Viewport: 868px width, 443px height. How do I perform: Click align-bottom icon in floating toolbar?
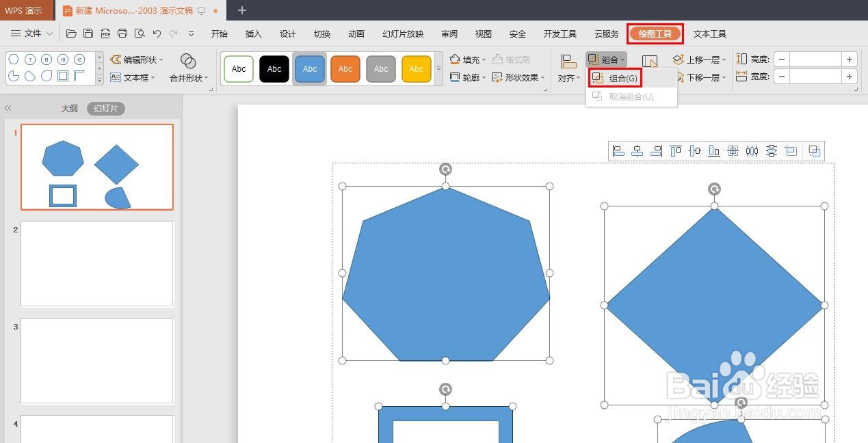pos(714,151)
